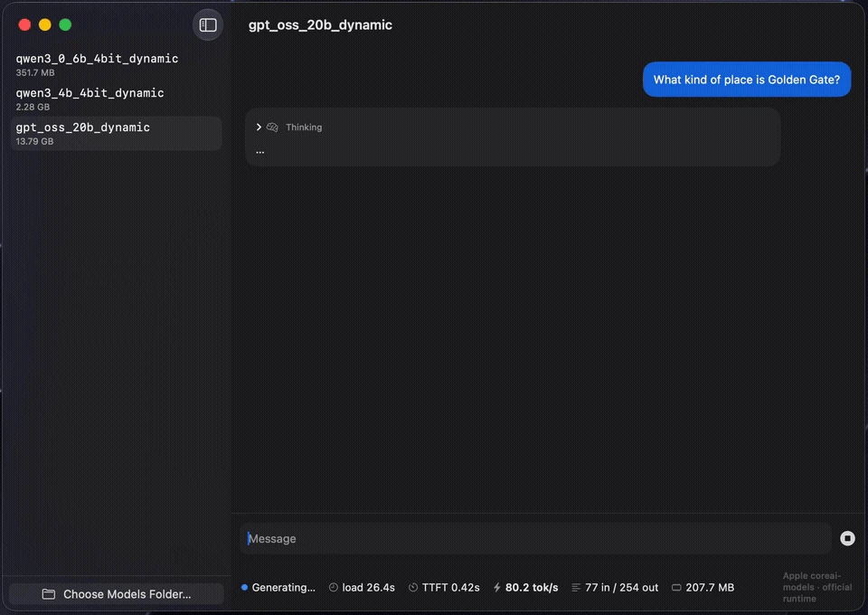Image resolution: width=868 pixels, height=615 pixels.
Task: Stop generation with the stop button
Action: (x=847, y=539)
